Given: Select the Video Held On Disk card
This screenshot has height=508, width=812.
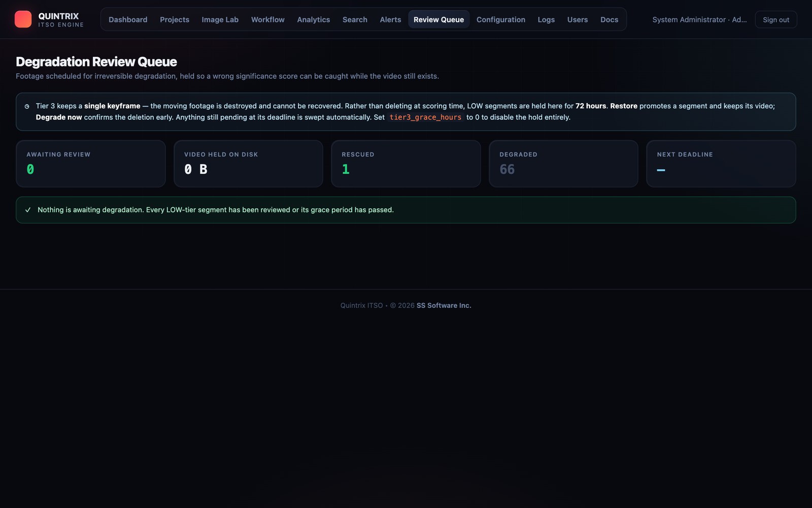Looking at the screenshot, I should 248,164.
